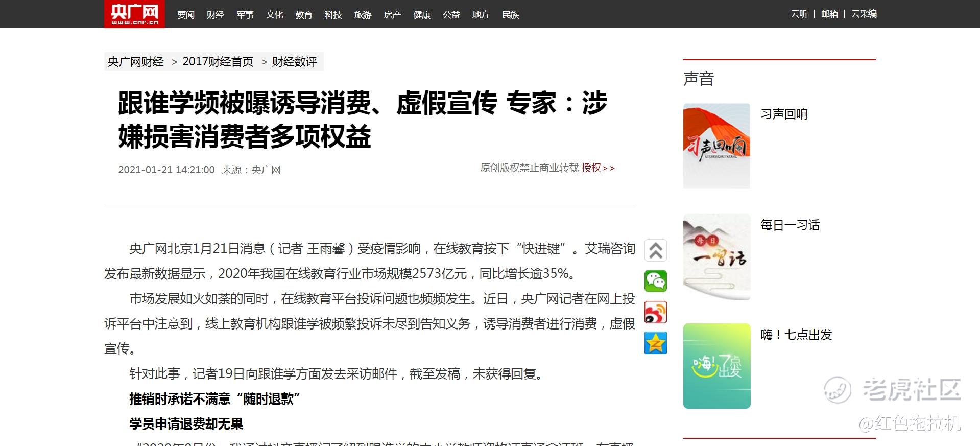
Task: Open 科技 in top navigation
Action: tap(333, 15)
